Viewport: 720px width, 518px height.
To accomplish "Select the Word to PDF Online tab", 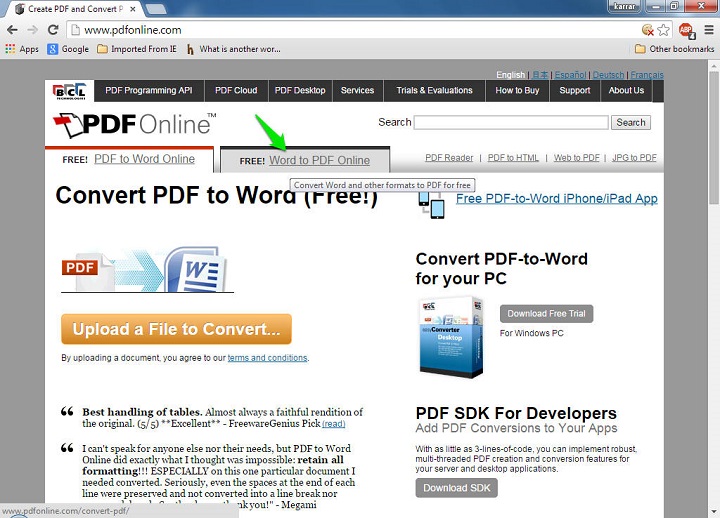I will click(x=319, y=160).
